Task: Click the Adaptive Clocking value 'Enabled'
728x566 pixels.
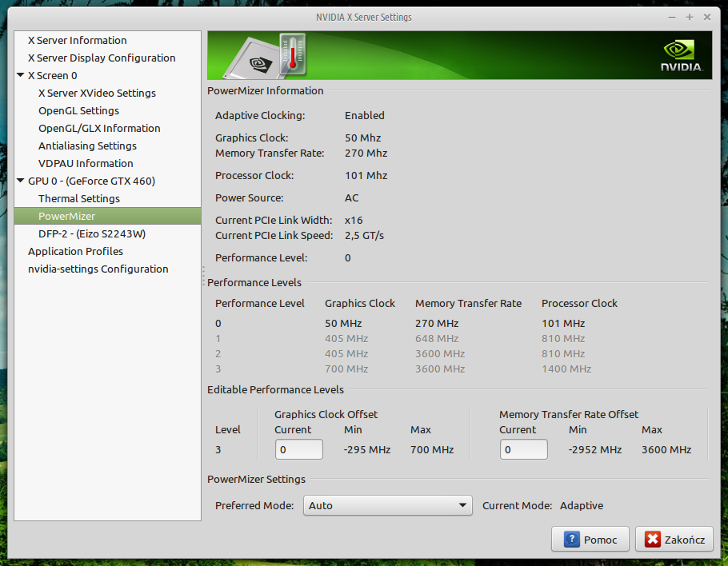Action: (365, 116)
